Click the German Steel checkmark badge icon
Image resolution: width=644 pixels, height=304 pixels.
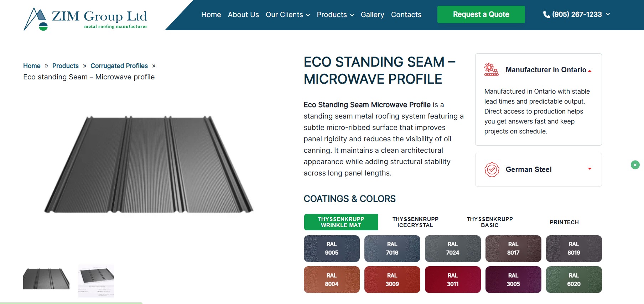492,169
